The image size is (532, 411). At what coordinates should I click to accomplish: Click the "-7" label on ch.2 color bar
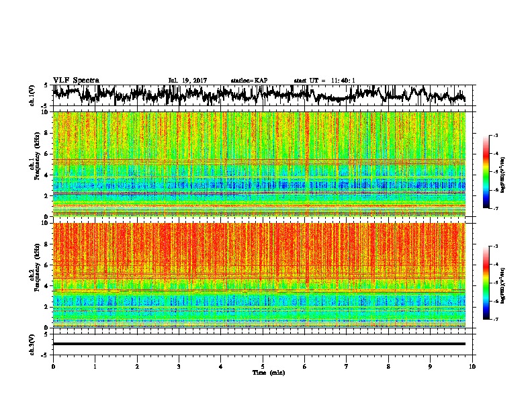[x=496, y=319]
